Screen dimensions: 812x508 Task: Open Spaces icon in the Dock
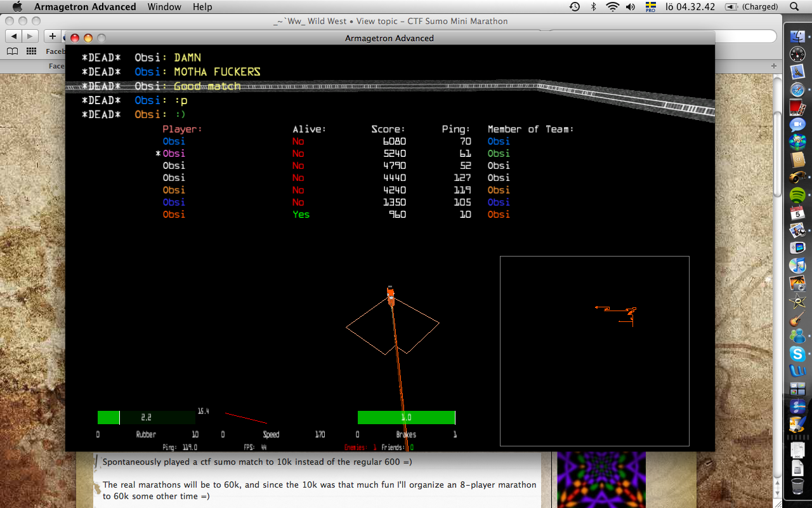click(x=797, y=388)
